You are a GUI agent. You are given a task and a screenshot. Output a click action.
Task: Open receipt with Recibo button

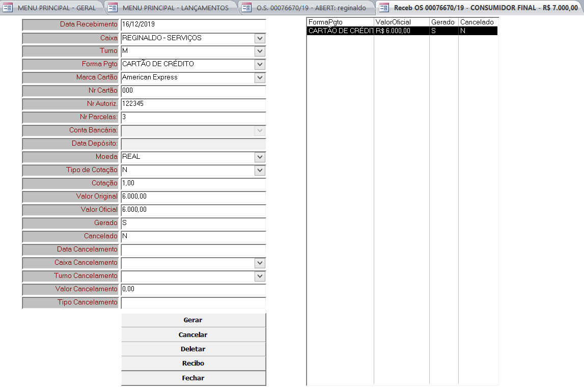[x=193, y=363]
